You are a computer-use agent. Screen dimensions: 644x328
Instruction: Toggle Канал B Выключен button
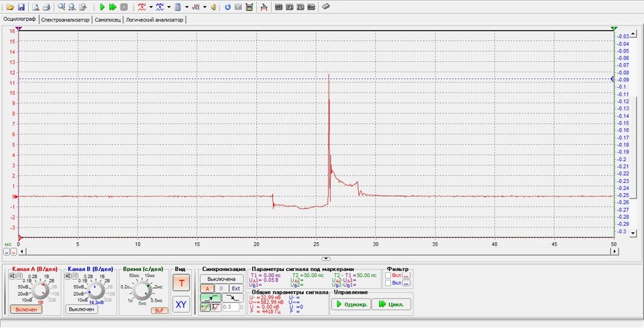click(x=82, y=309)
